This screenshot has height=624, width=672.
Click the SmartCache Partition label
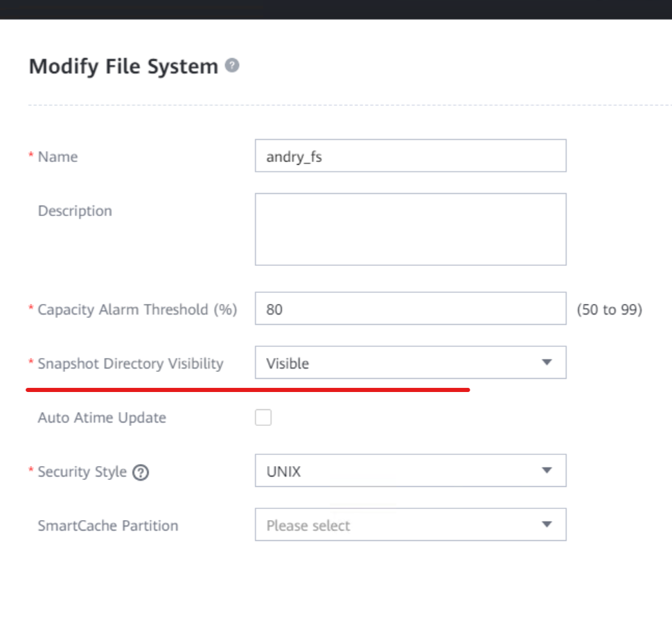point(108,526)
